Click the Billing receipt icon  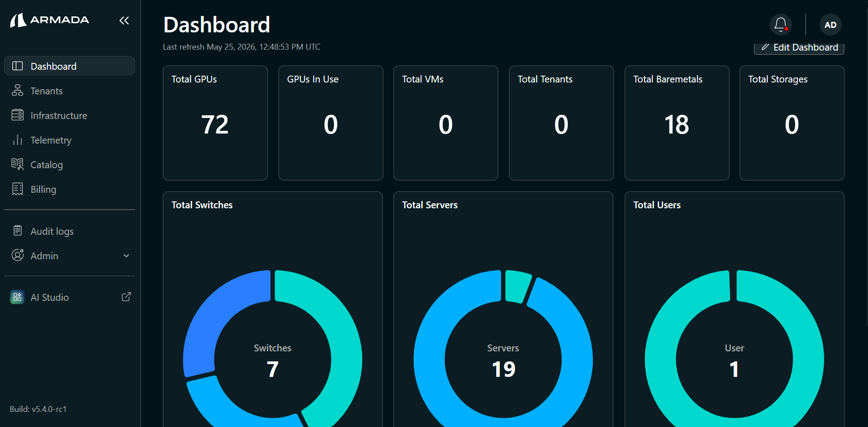pyautogui.click(x=17, y=189)
